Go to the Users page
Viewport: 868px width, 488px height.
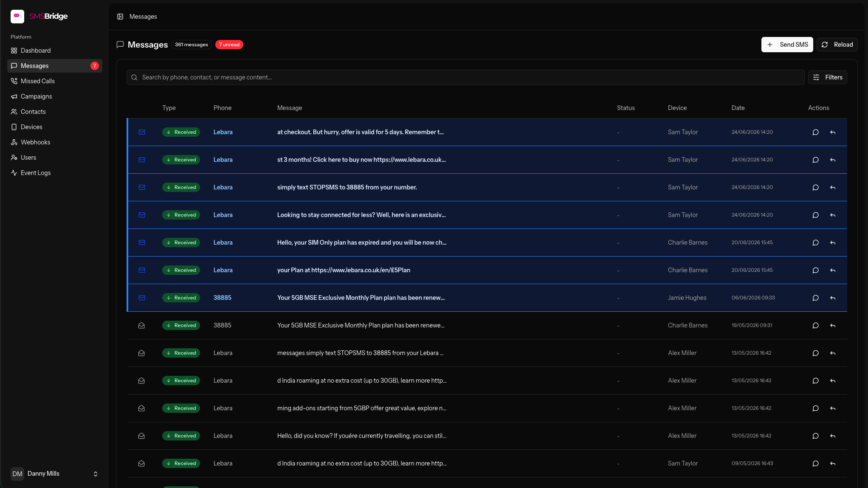click(x=55, y=158)
